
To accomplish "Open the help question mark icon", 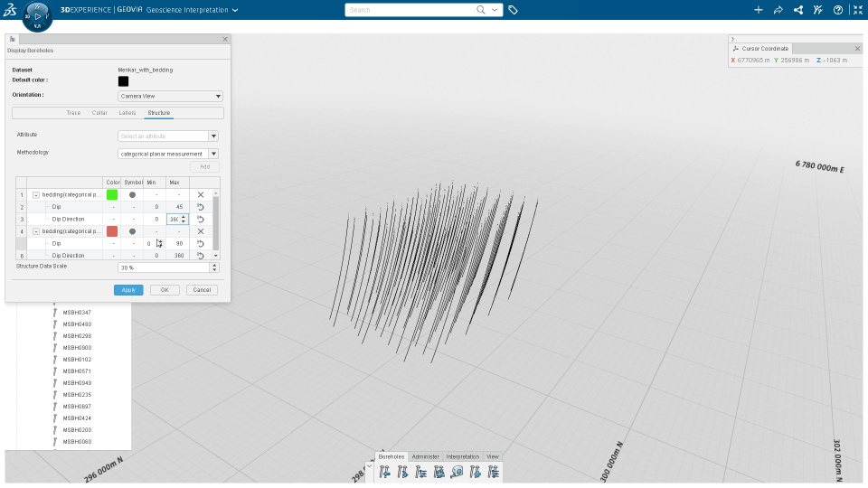I will (838, 10).
